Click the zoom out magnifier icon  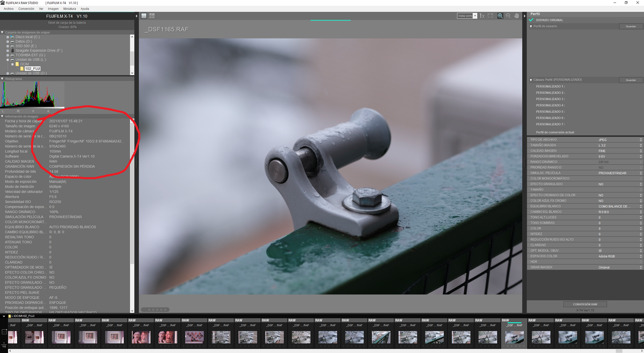click(508, 16)
